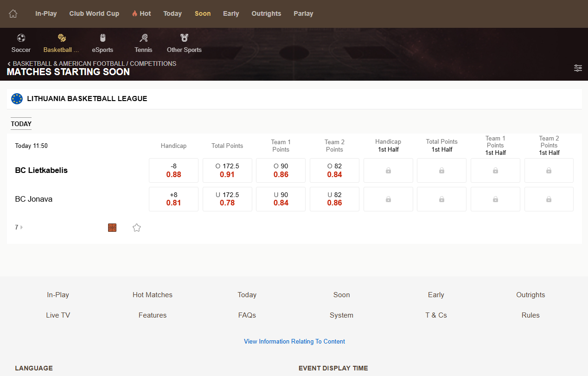The width and height of the screenshot is (588, 376).
Task: Open the Parlay tab
Action: (303, 13)
